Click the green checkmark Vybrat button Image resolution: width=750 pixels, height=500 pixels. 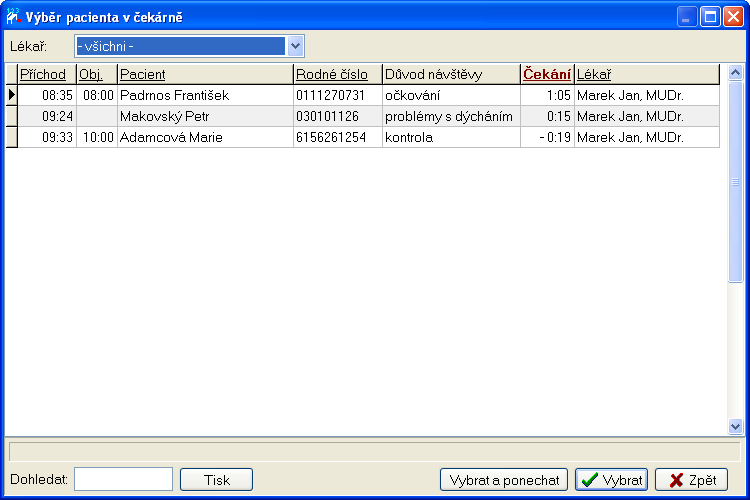611,480
